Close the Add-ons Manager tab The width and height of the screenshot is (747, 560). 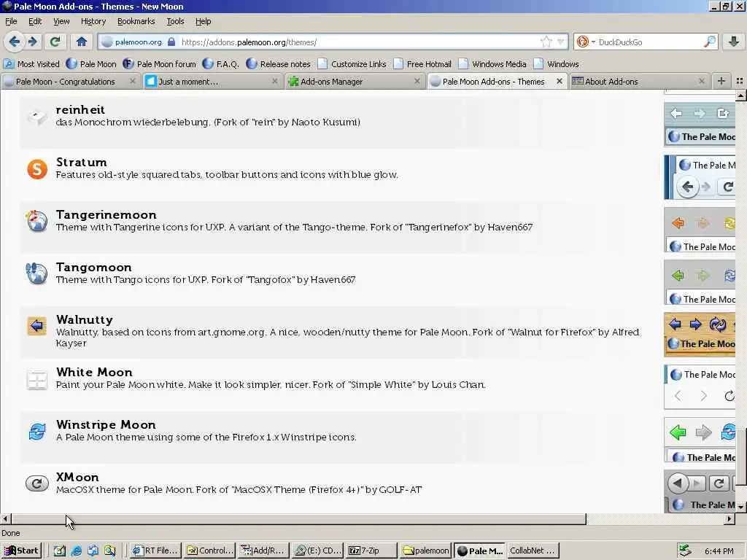[417, 82]
